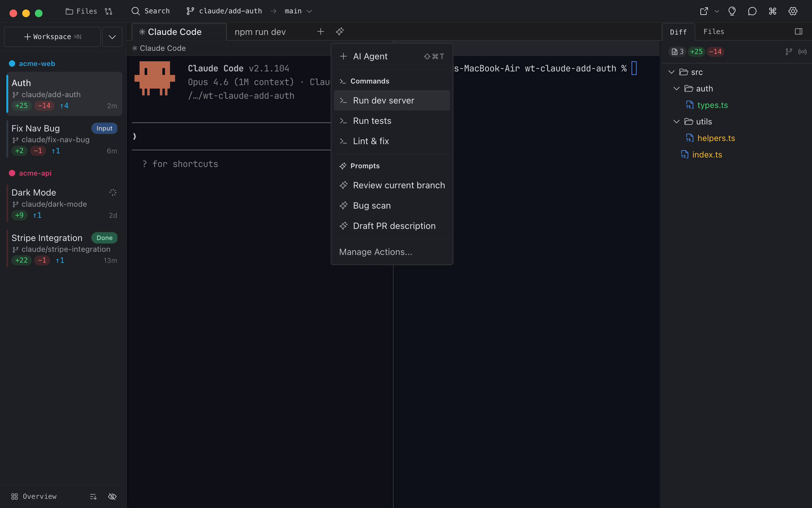The image size is (812, 508).
Task: Open the Files button in title bar
Action: (x=81, y=11)
